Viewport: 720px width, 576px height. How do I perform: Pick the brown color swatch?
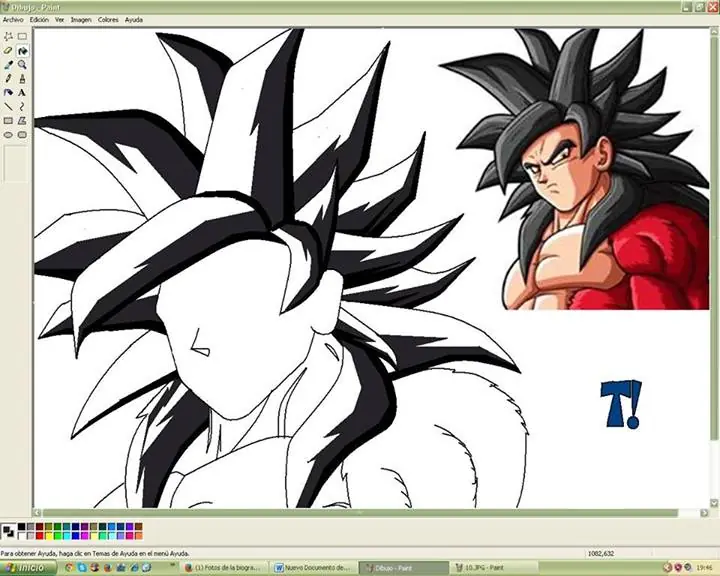139,526
